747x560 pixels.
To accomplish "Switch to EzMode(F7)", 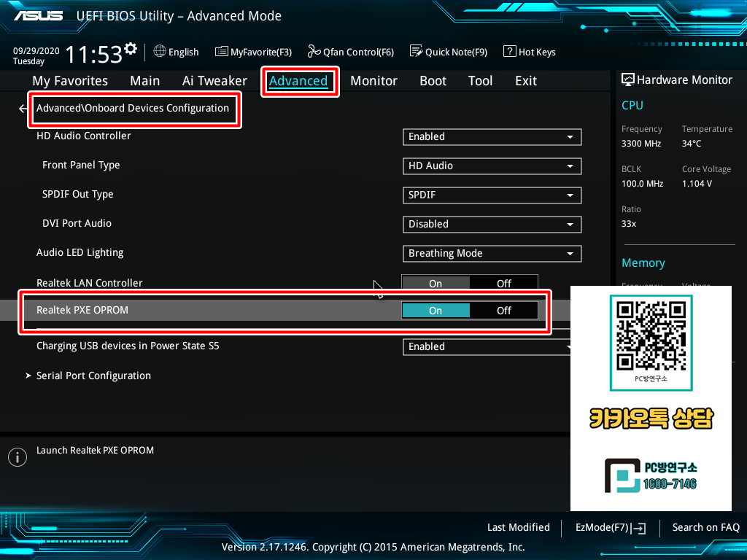I will pos(611,528).
